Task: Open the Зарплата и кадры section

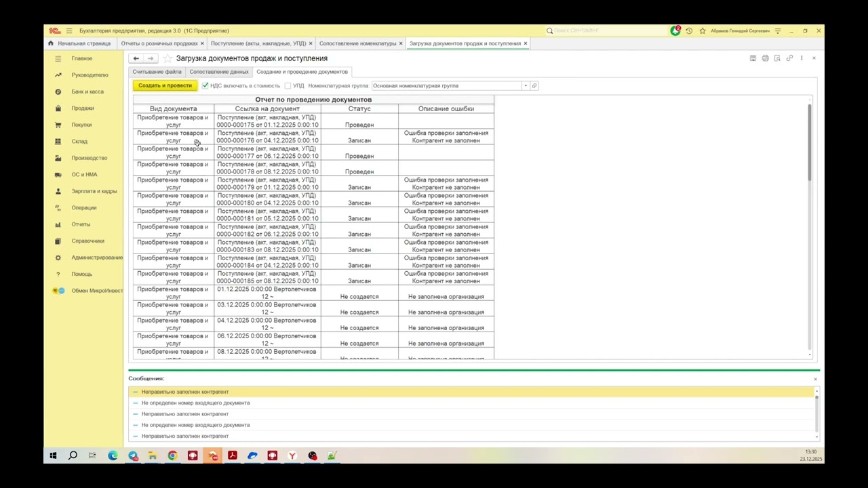Action: point(94,191)
